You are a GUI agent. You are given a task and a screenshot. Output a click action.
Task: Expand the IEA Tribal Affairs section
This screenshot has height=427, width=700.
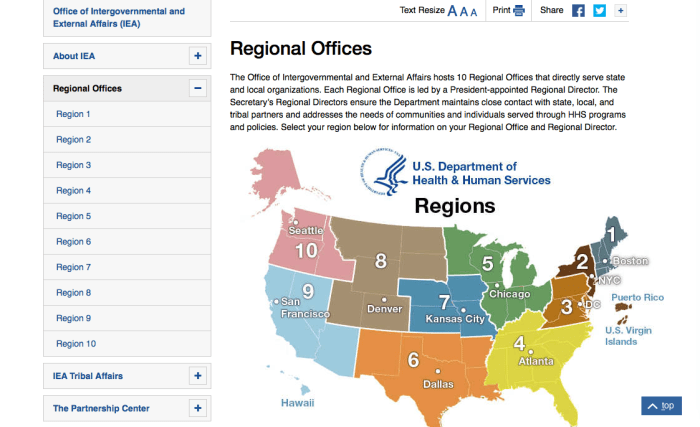coord(197,376)
